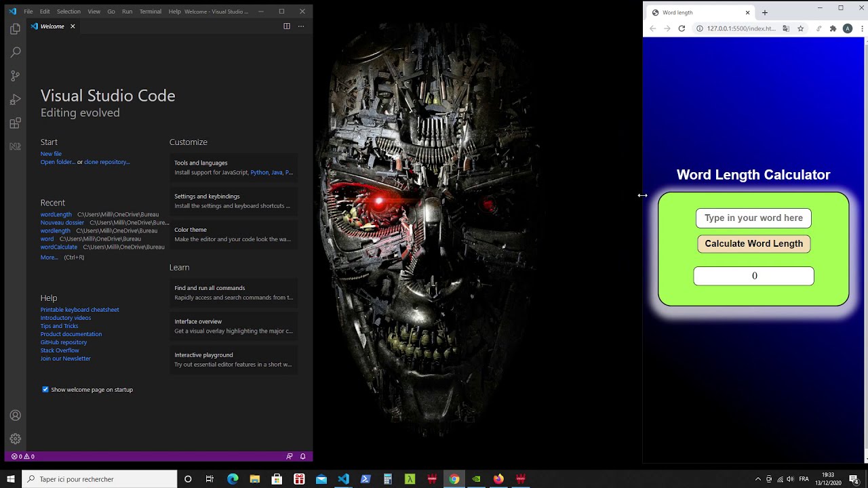Screen dimensions: 868x488
Task: Open the Introductory videos link
Action: point(66,318)
